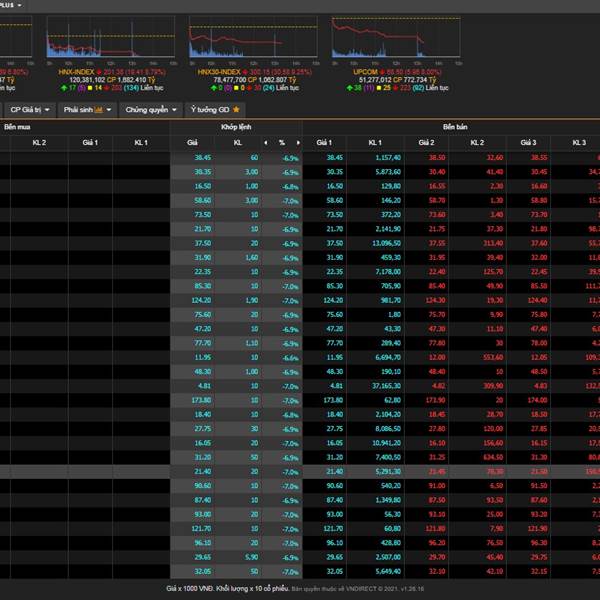Click the HNX-INDEX label
Screen dimensions: 600x600
coord(76,72)
